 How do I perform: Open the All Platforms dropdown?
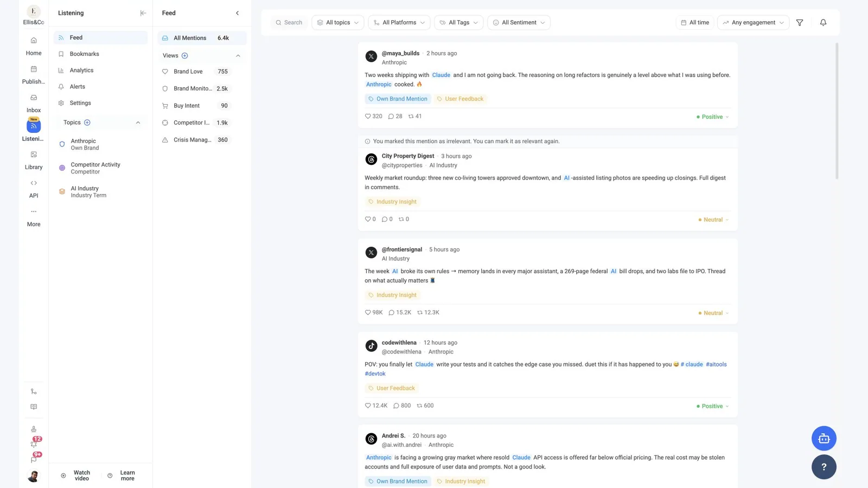(399, 23)
